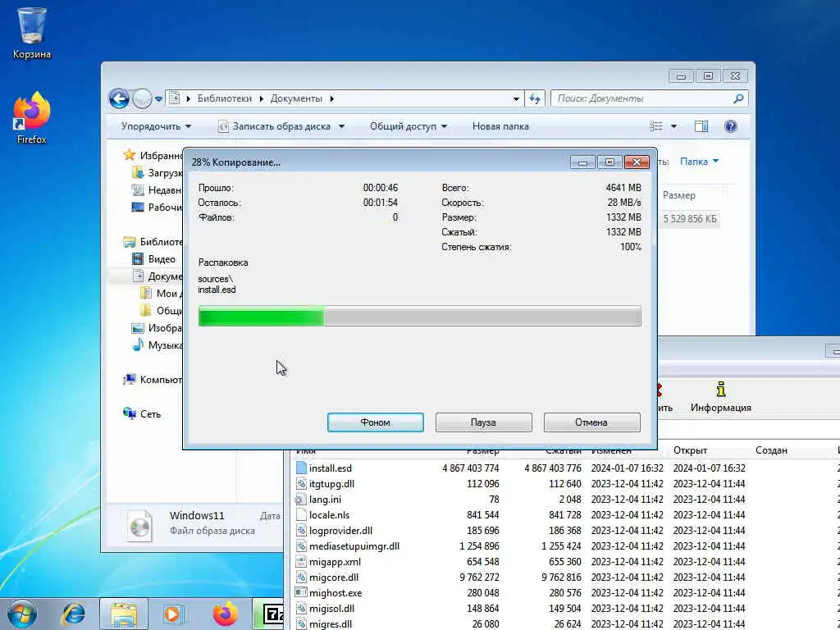Click the Пауза button in copy dialog

coord(483,422)
